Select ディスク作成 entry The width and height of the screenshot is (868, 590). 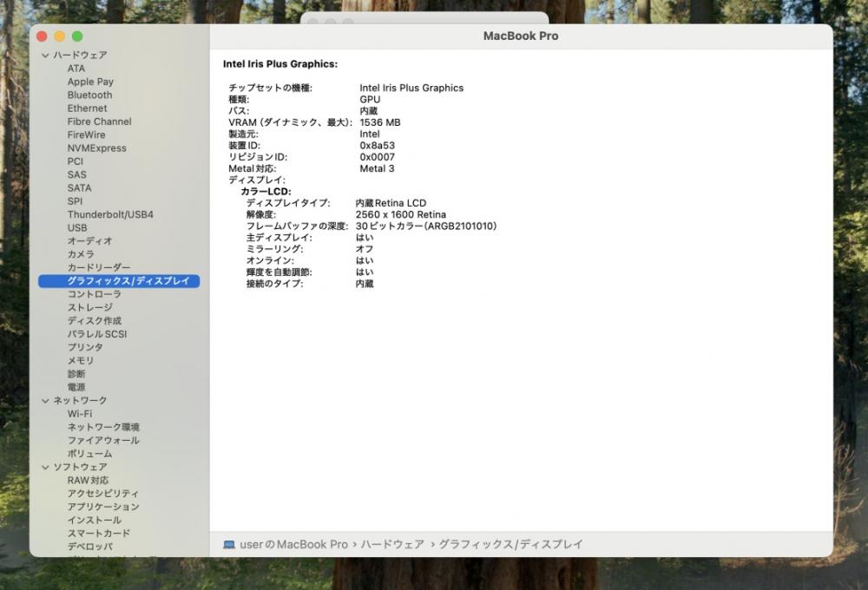pos(94,321)
